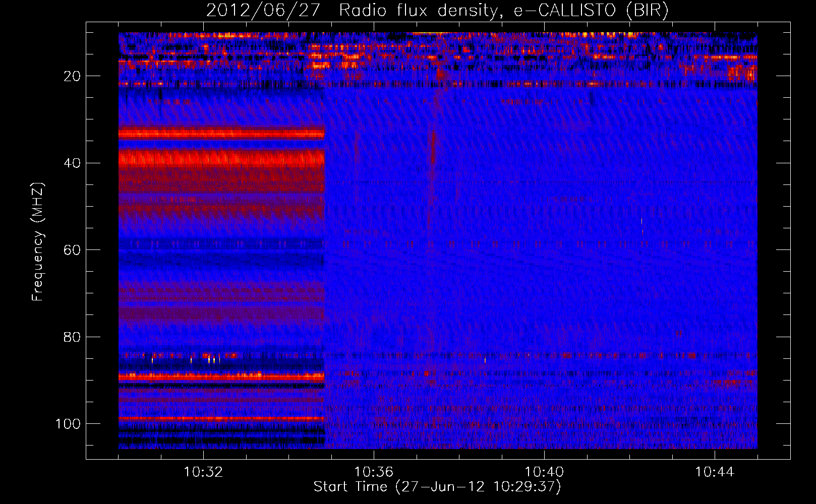Click the 40 frequency tick label
The height and width of the screenshot is (504, 816).
73,163
